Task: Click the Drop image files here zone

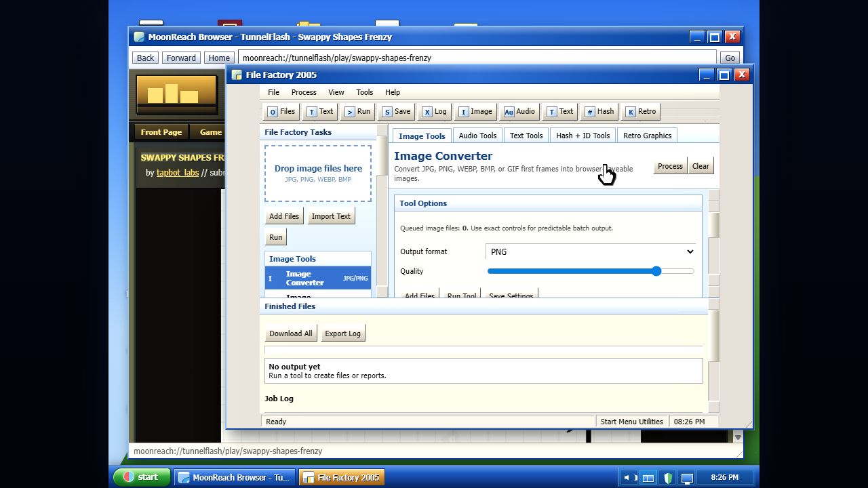Action: [x=318, y=174]
